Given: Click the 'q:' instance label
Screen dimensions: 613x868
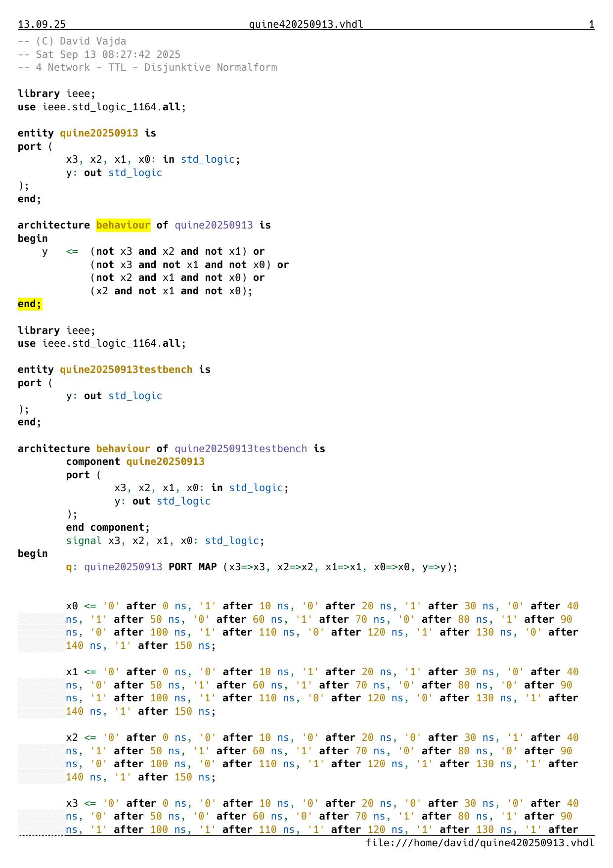Looking at the screenshot, I should (72, 567).
